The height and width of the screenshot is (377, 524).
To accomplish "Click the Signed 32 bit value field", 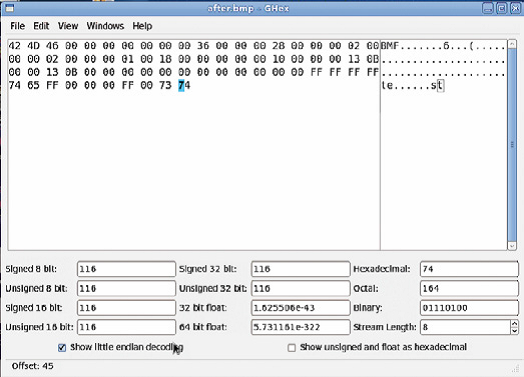I will pos(300,269).
